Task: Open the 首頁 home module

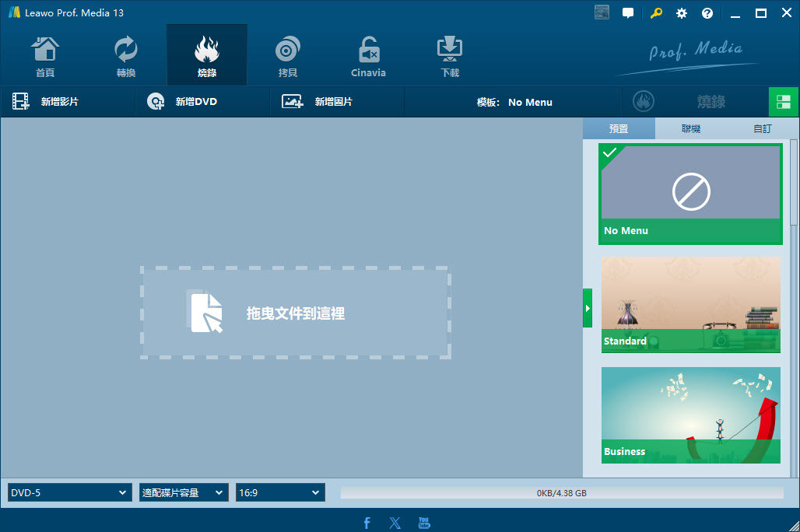Action: pos(45,56)
